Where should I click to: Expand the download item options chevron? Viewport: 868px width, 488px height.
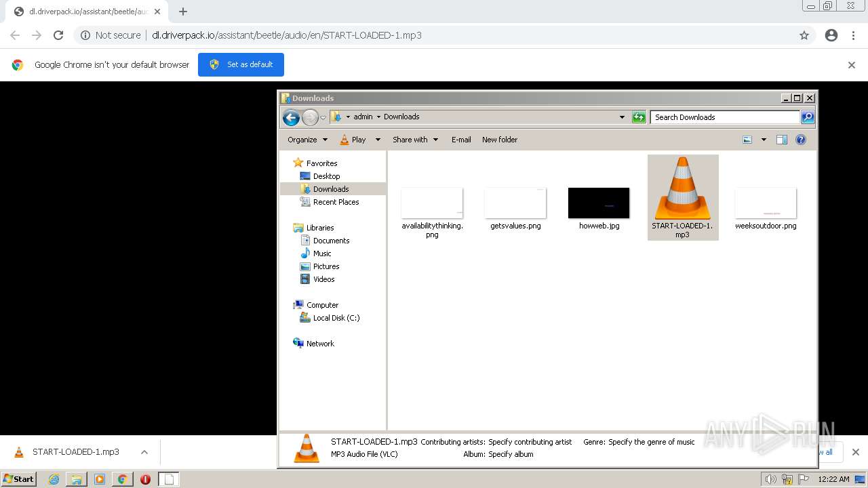click(144, 452)
